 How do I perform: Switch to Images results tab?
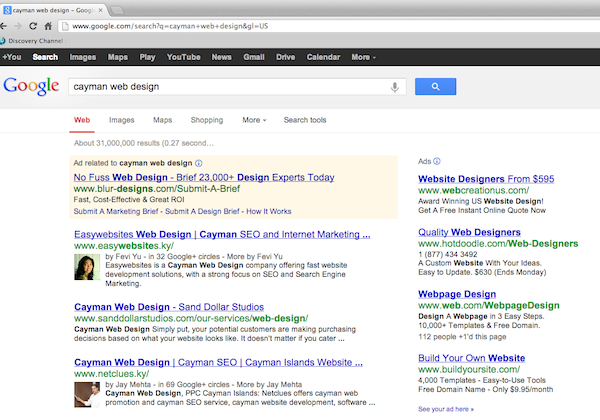tap(122, 120)
